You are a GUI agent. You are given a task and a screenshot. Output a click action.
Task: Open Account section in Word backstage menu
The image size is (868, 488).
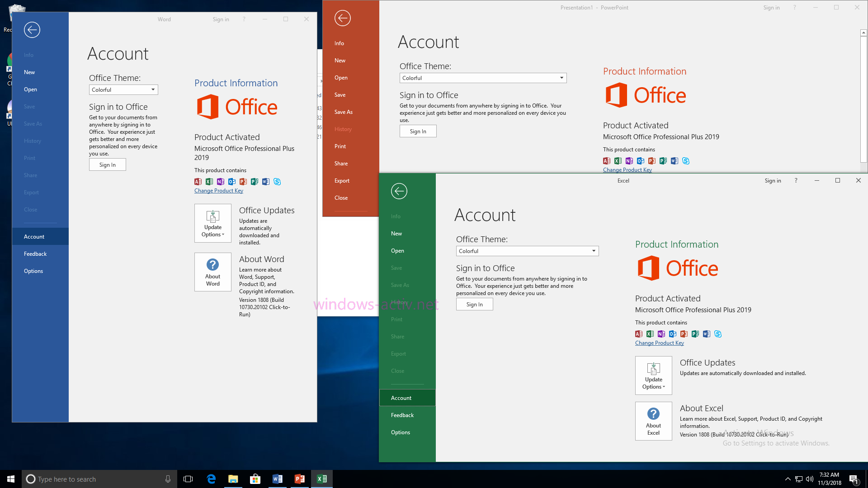[34, 236]
